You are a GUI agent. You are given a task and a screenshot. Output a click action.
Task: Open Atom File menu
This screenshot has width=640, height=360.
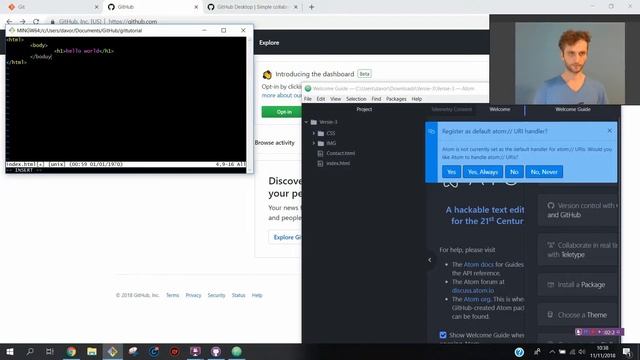(x=308, y=99)
